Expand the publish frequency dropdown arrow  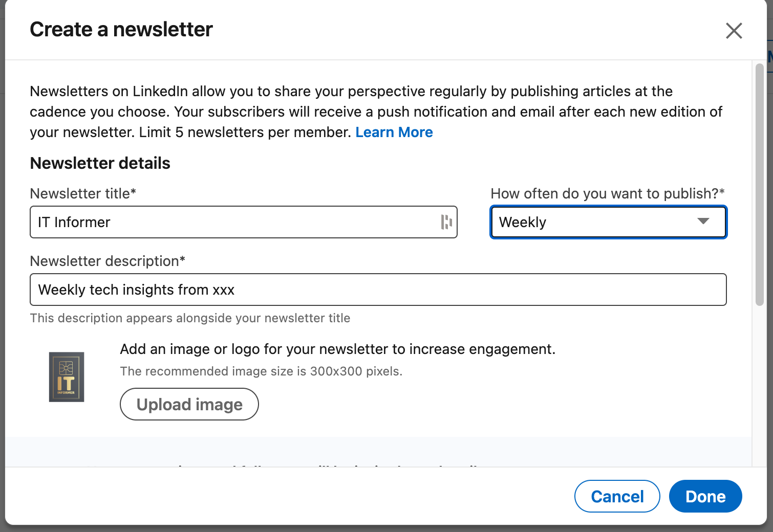click(x=703, y=221)
